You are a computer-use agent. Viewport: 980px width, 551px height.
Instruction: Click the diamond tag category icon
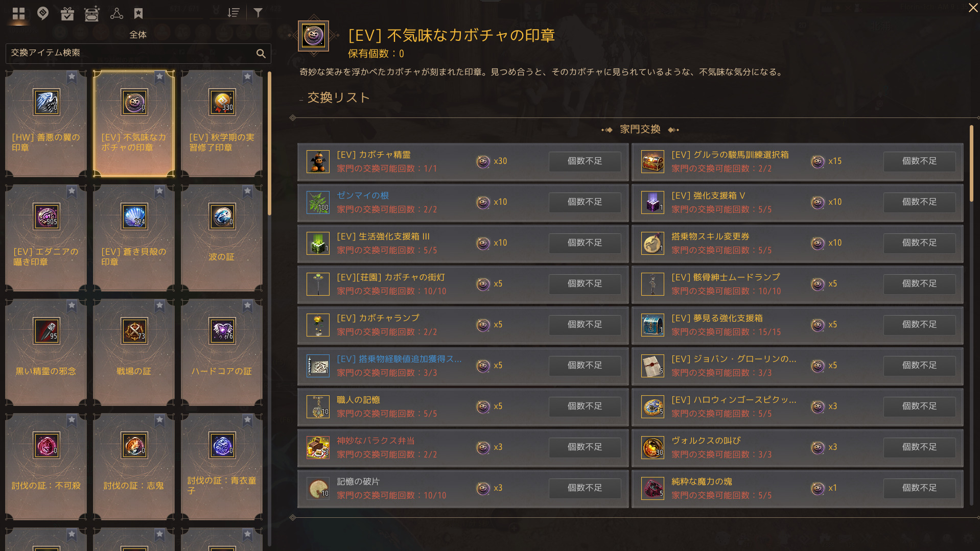(x=43, y=13)
